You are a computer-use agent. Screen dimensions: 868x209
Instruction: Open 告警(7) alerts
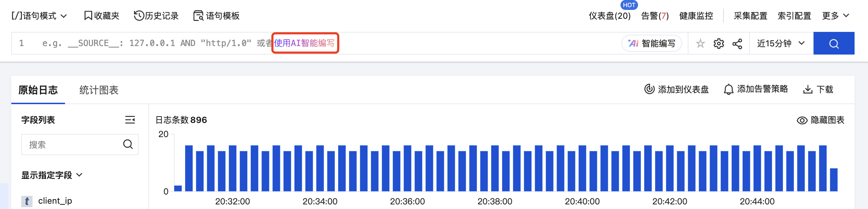655,16
